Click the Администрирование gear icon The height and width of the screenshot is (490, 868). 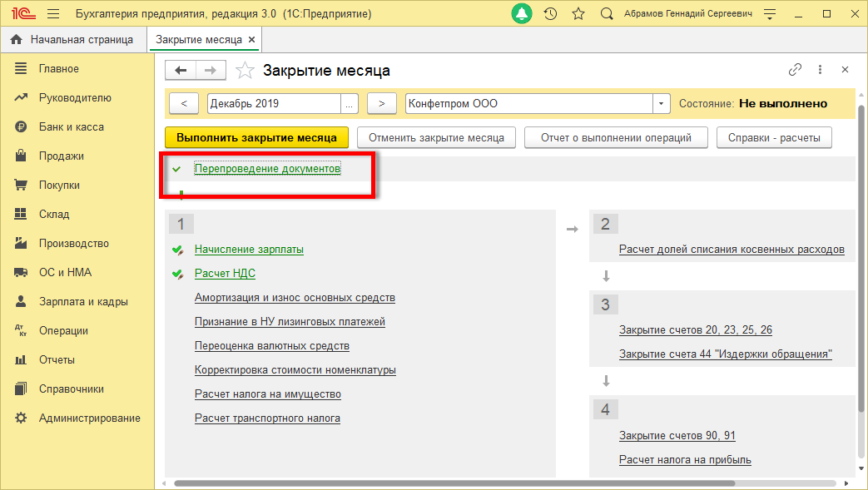[21, 418]
